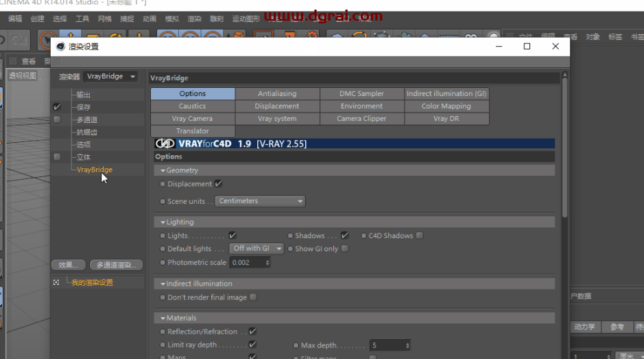
Task: Switch to the DMC Sampler tab
Action: coord(362,94)
